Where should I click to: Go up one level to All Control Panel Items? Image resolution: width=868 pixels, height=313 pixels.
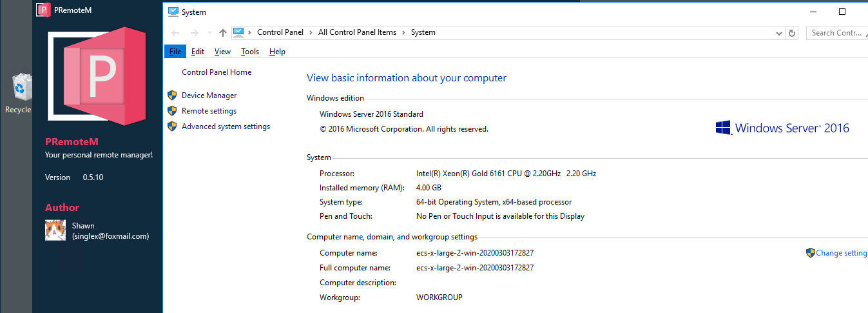coord(223,32)
